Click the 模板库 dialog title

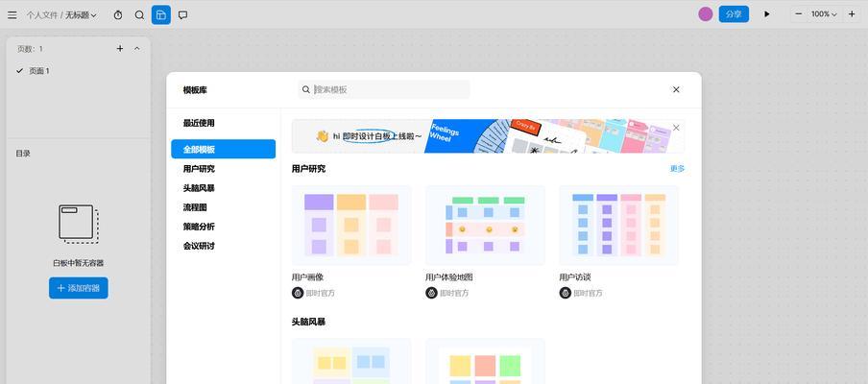[x=195, y=90]
